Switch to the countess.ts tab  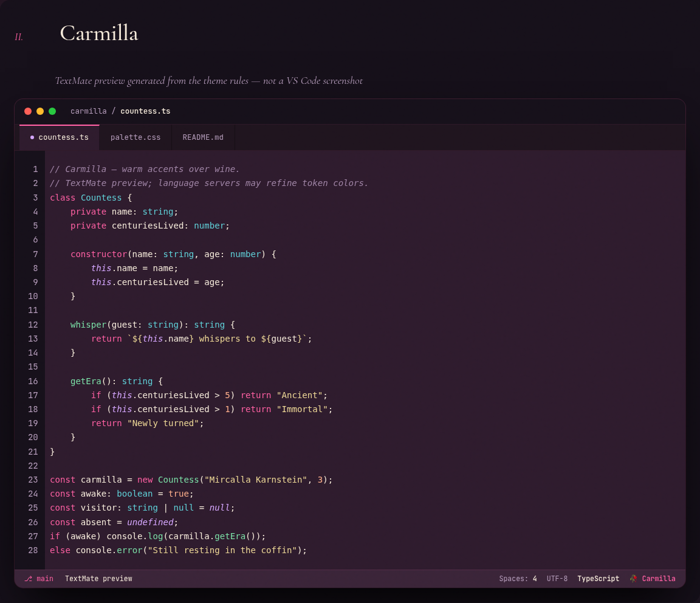point(60,137)
